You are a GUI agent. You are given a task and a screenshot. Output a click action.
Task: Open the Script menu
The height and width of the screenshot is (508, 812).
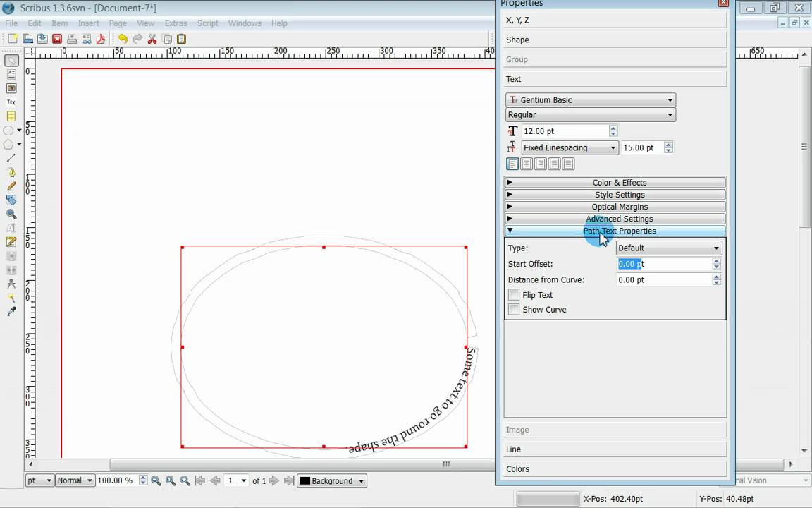pyautogui.click(x=208, y=23)
